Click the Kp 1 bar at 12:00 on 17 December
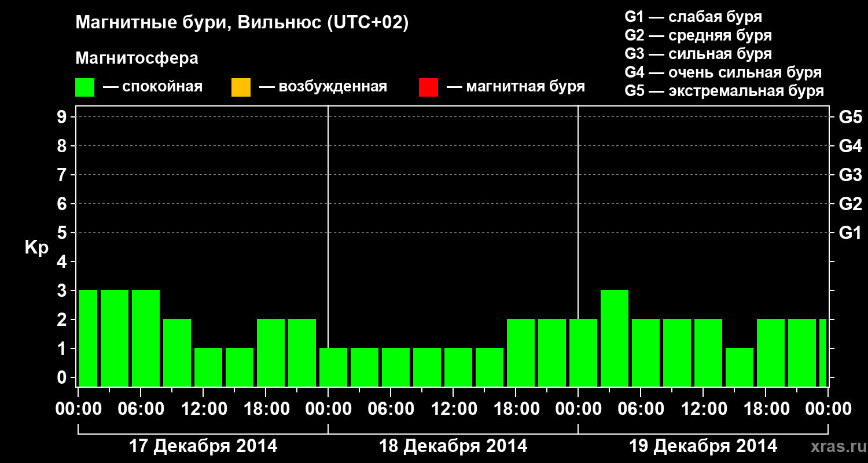 tap(208, 367)
